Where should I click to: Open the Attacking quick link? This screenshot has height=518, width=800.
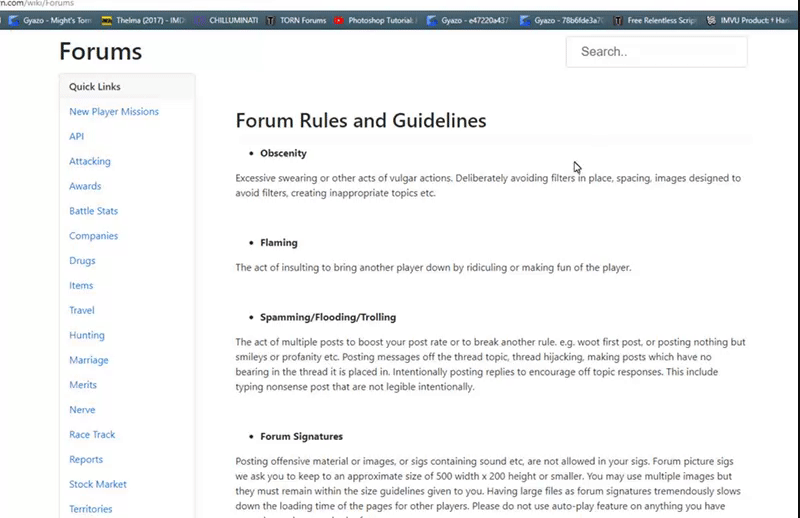pos(90,161)
